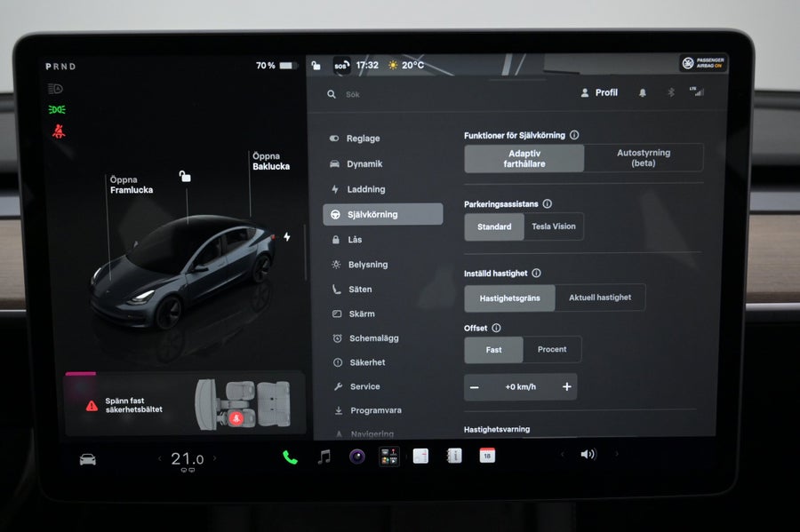Open Självkörning settings menu
This screenshot has width=800, height=532.
tap(382, 215)
